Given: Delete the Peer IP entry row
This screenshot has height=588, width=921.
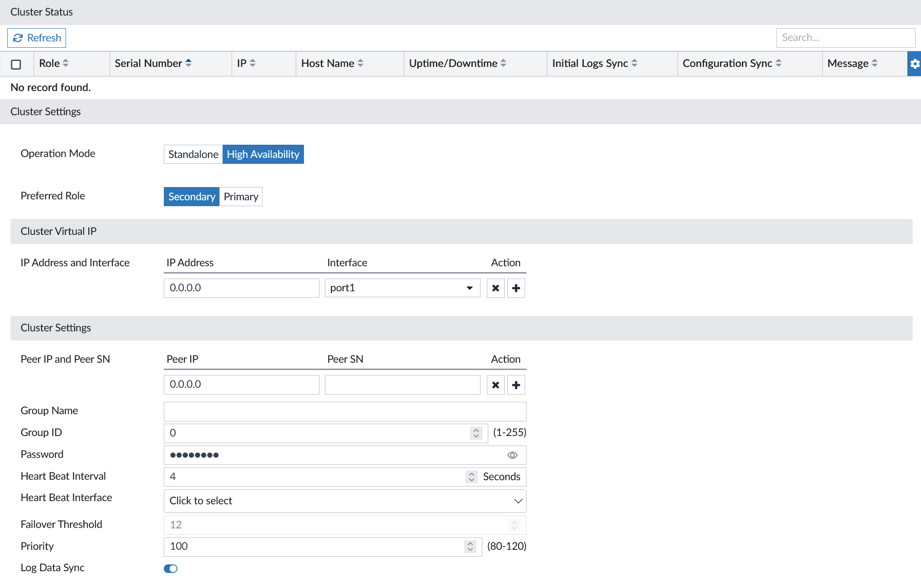Looking at the screenshot, I should [496, 385].
